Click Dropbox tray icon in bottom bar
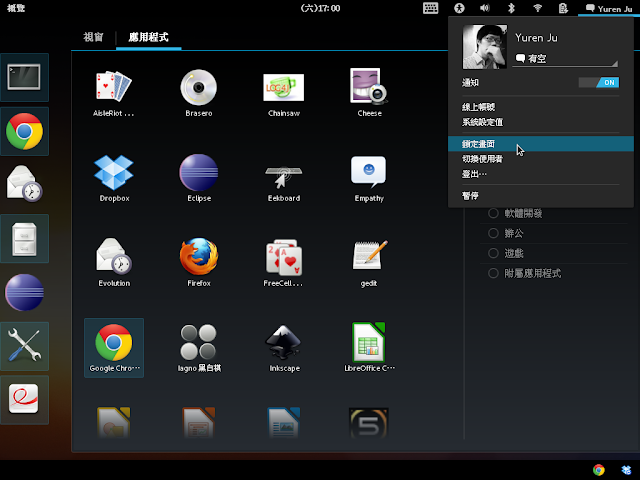640x480 pixels. (x=627, y=470)
